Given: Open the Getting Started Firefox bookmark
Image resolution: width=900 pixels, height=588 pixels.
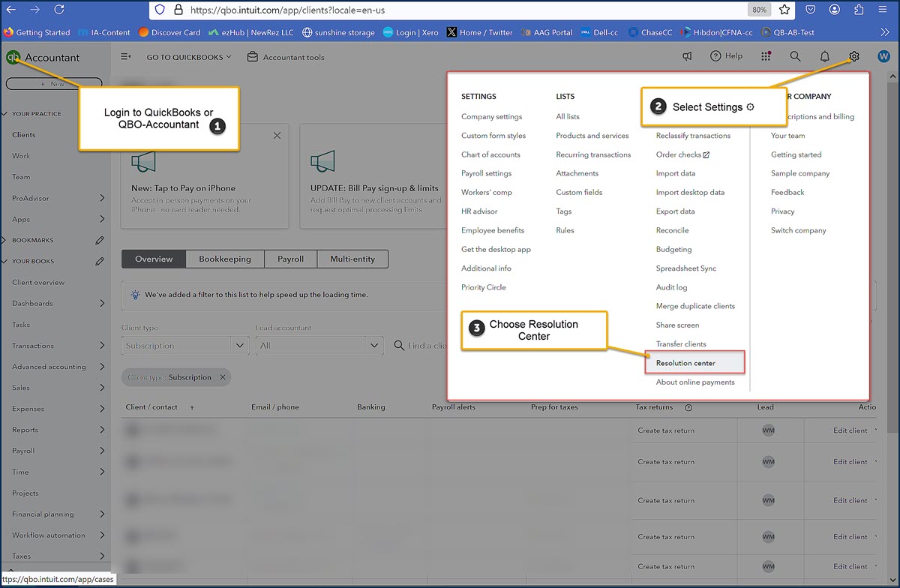Looking at the screenshot, I should tap(37, 32).
